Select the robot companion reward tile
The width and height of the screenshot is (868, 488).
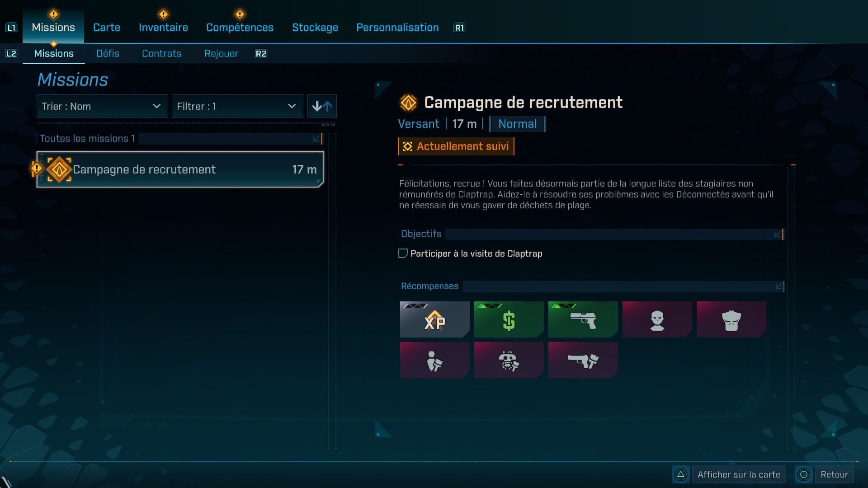click(x=509, y=360)
